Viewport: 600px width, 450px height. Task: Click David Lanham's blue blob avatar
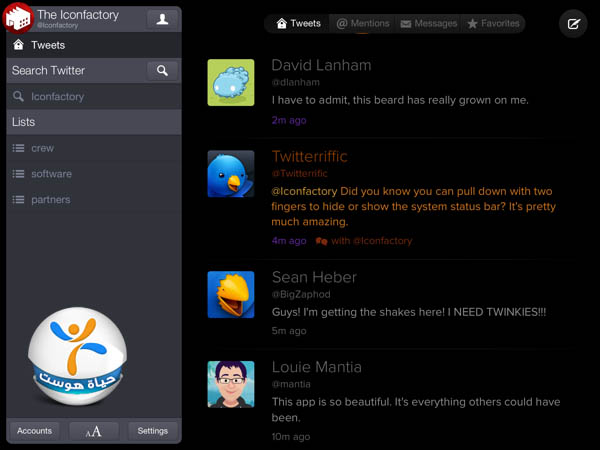pos(231,82)
